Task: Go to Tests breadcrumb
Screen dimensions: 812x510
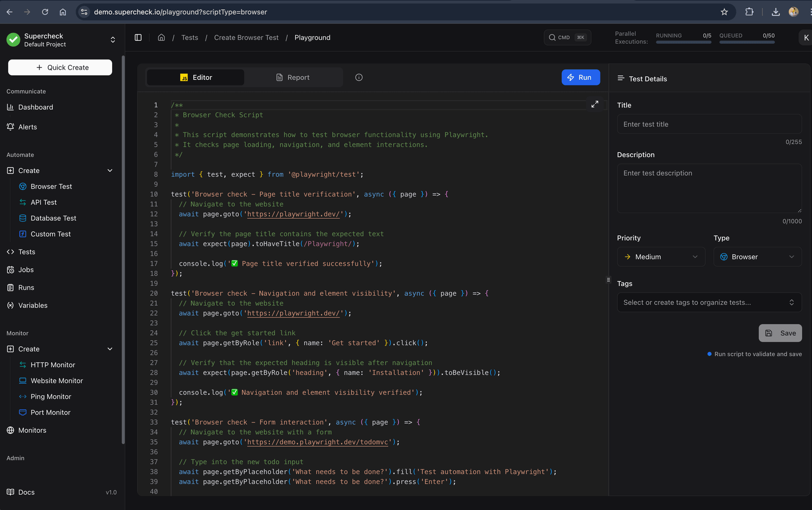Action: (x=190, y=38)
